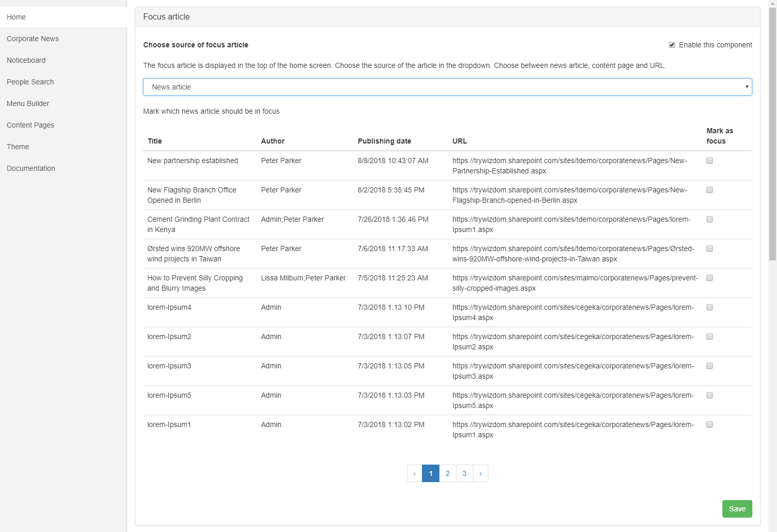Open Corporate News in sidebar

coord(32,39)
